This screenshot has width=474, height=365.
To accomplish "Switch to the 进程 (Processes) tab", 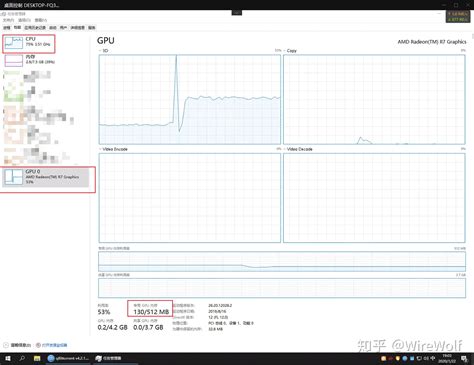I will [7, 28].
